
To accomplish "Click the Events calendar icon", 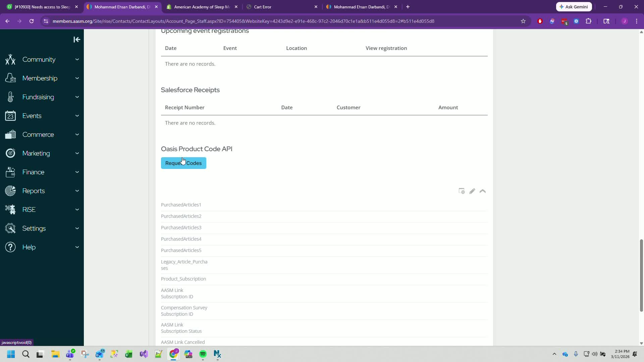I will point(10,116).
